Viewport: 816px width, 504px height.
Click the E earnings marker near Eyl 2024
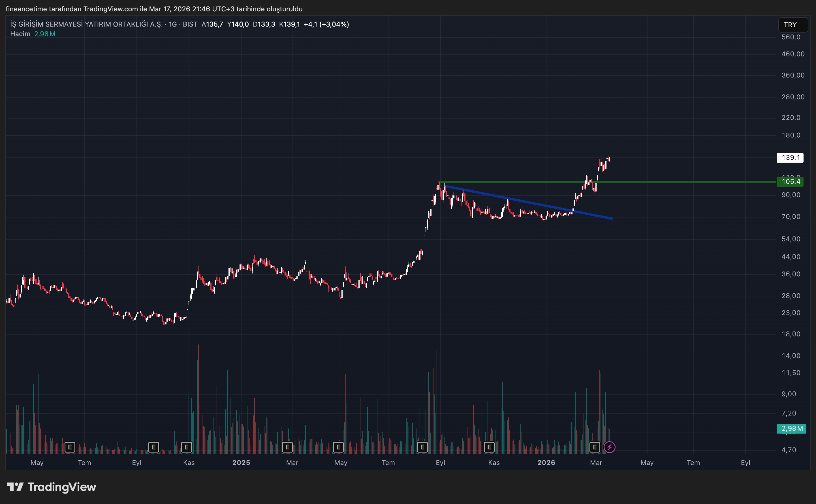pyautogui.click(x=154, y=447)
